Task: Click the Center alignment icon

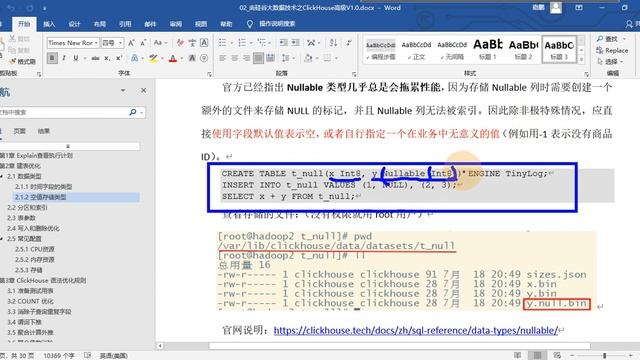Action: [235, 58]
